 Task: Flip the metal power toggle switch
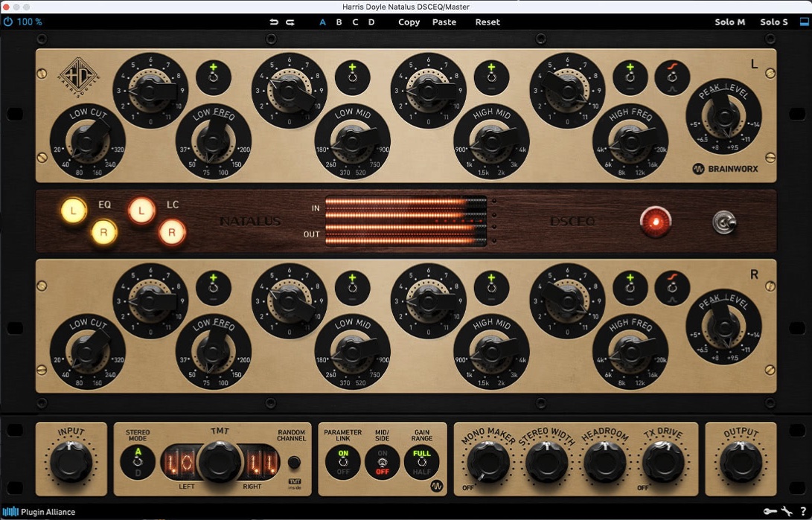(724, 222)
